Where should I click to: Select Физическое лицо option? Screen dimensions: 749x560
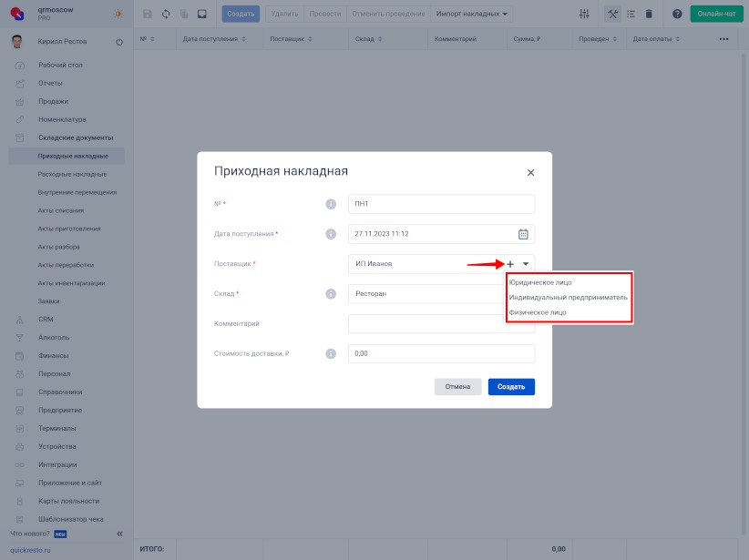[538, 312]
